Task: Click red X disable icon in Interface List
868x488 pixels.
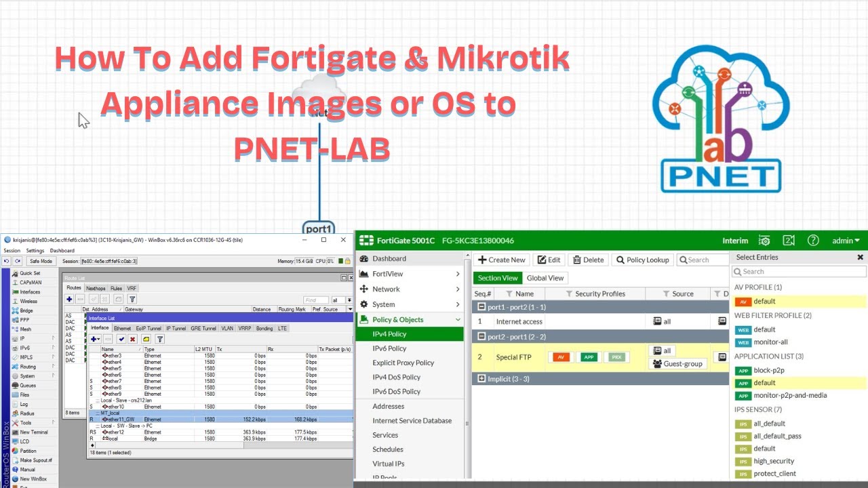Action: (x=133, y=339)
